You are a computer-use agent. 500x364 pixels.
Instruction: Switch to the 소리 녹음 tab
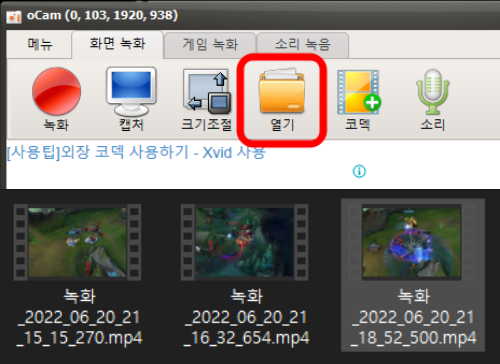click(x=303, y=45)
